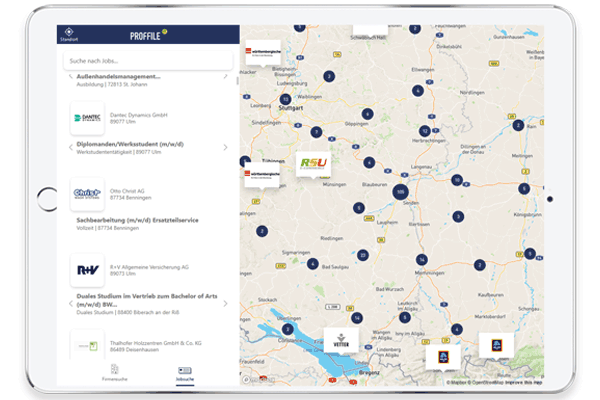Open the Vetter company map pin
600x400 pixels.
(341, 340)
